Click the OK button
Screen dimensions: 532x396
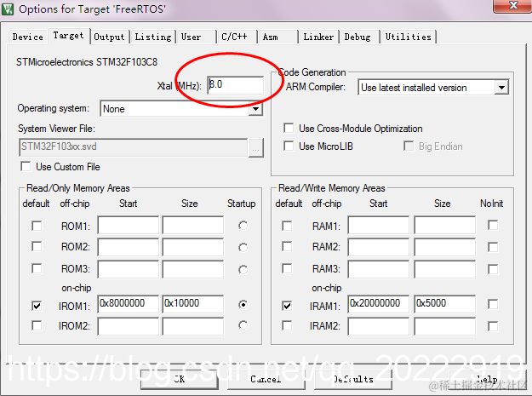coord(180,379)
